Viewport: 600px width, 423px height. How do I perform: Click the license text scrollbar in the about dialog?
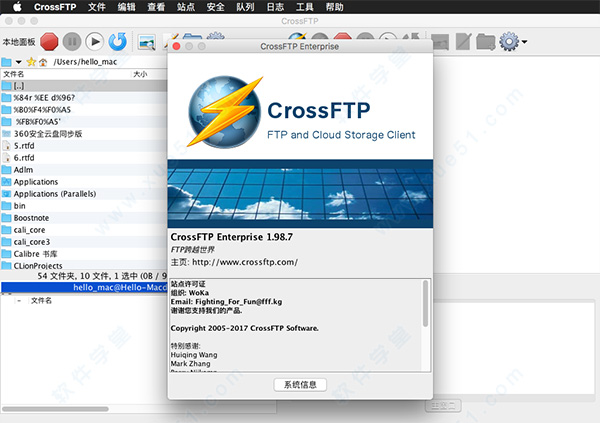tap(425, 304)
